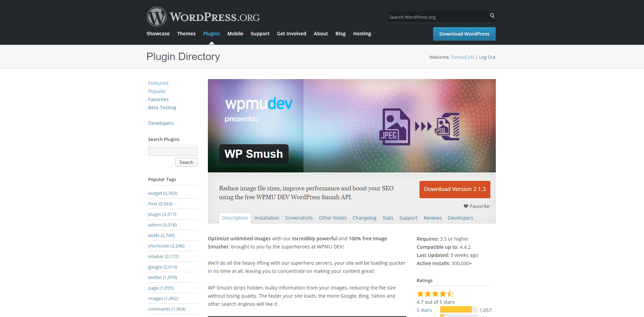Open the Support item in top navigation

click(x=260, y=34)
